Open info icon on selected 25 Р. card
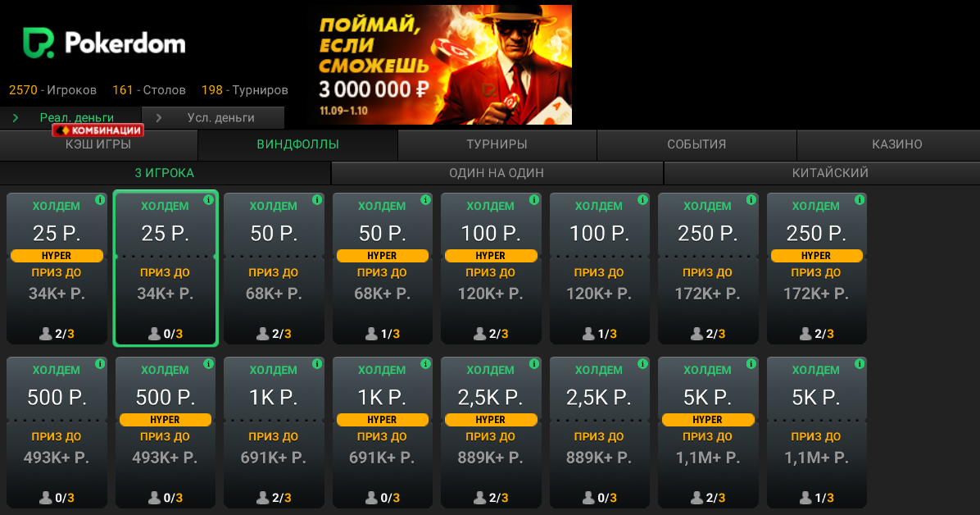The height and width of the screenshot is (515, 980). pos(209,199)
